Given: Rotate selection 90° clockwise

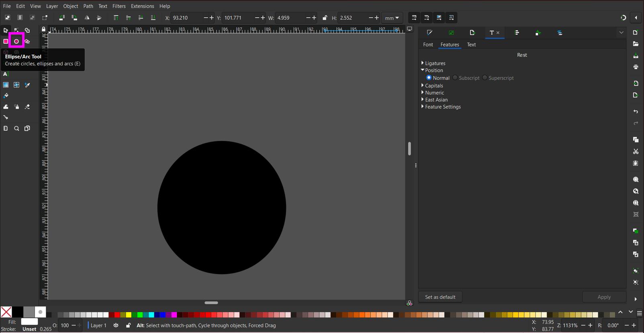Looking at the screenshot, I should pyautogui.click(x=74, y=18).
